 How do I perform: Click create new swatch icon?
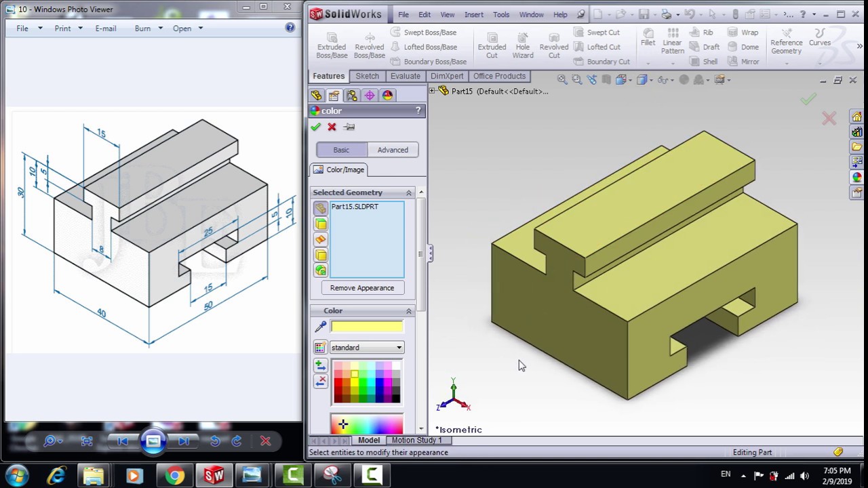click(320, 348)
